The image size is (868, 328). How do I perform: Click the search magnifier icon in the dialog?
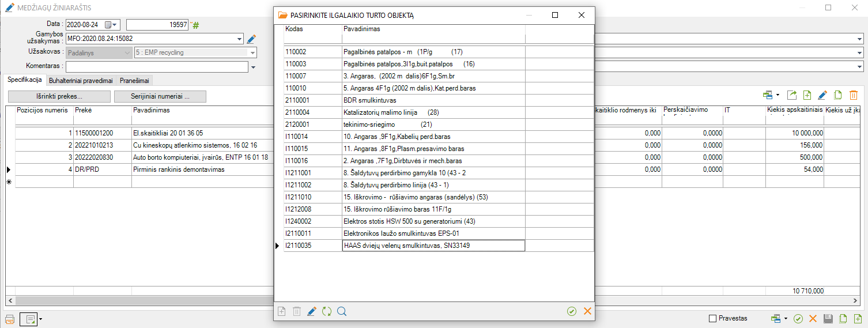[x=342, y=311]
